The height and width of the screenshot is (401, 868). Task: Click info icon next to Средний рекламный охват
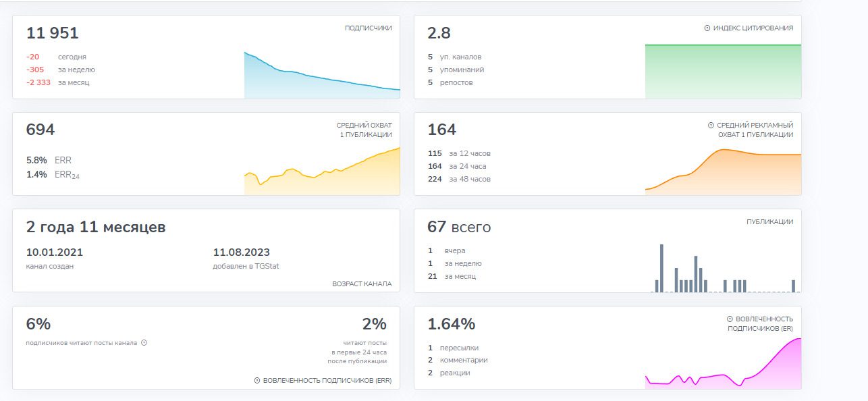711,126
